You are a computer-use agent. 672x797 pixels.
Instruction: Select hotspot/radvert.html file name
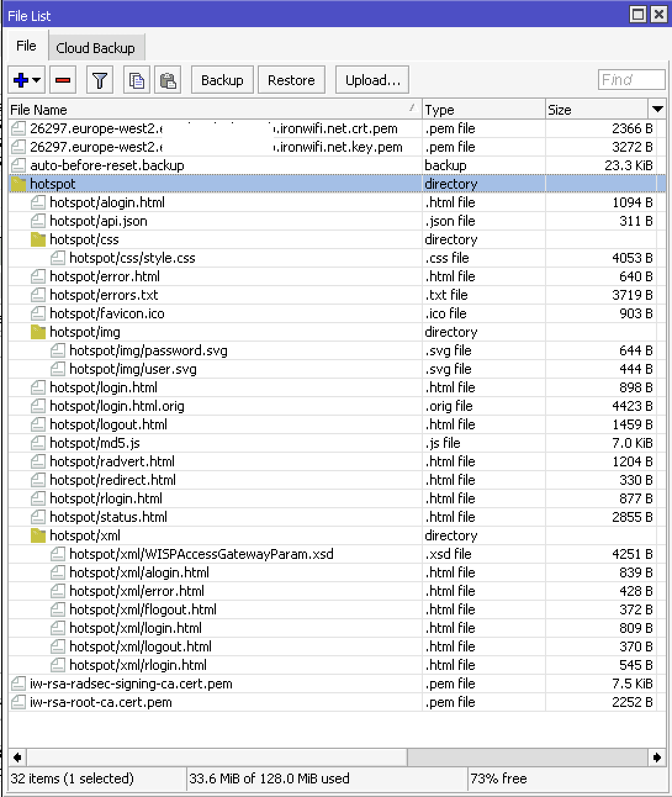click(x=112, y=461)
